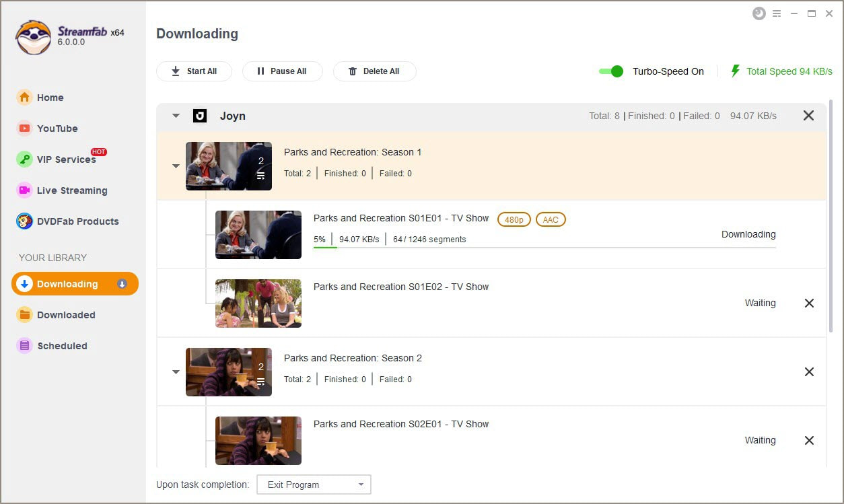The height and width of the screenshot is (504, 844).
Task: Open the task completion action dropdown
Action: coord(314,484)
